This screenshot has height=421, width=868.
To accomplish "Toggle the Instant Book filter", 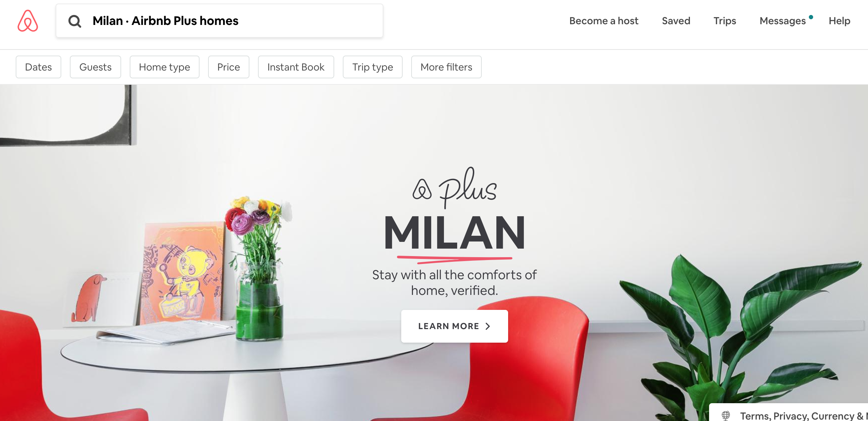I will 296,67.
